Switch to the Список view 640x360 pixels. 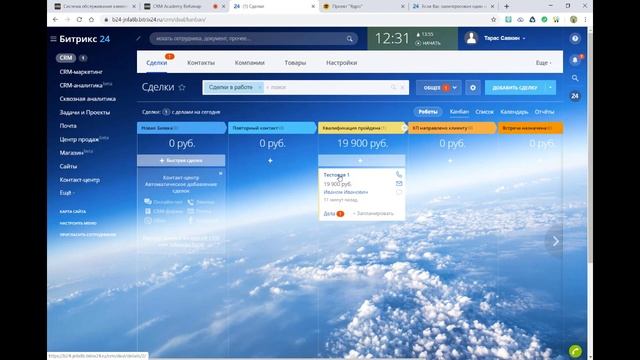[x=484, y=112]
